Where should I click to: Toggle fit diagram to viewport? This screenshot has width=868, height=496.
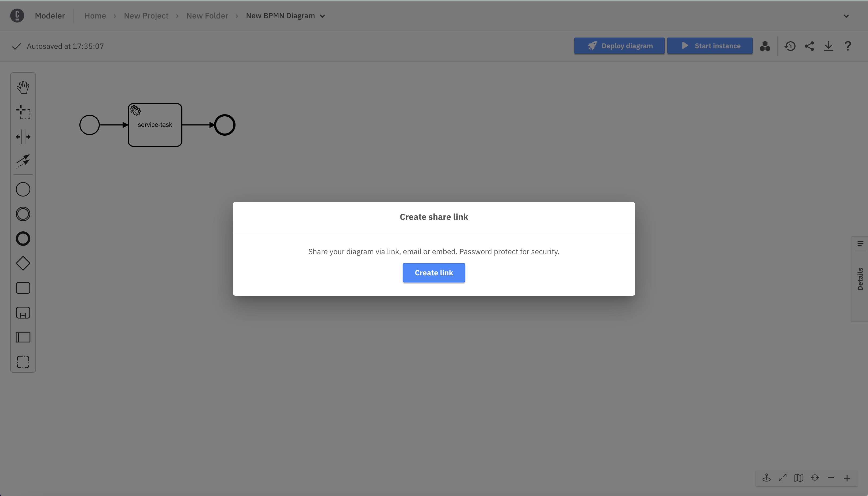tap(782, 478)
